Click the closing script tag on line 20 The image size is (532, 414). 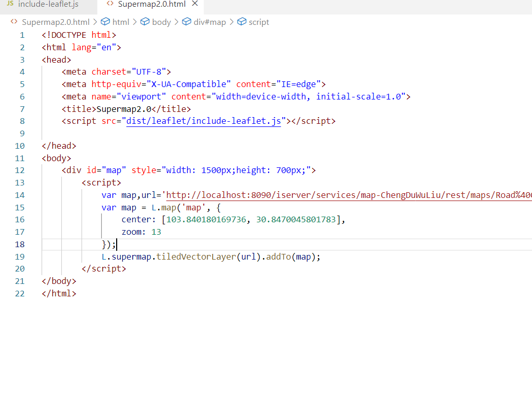(104, 269)
